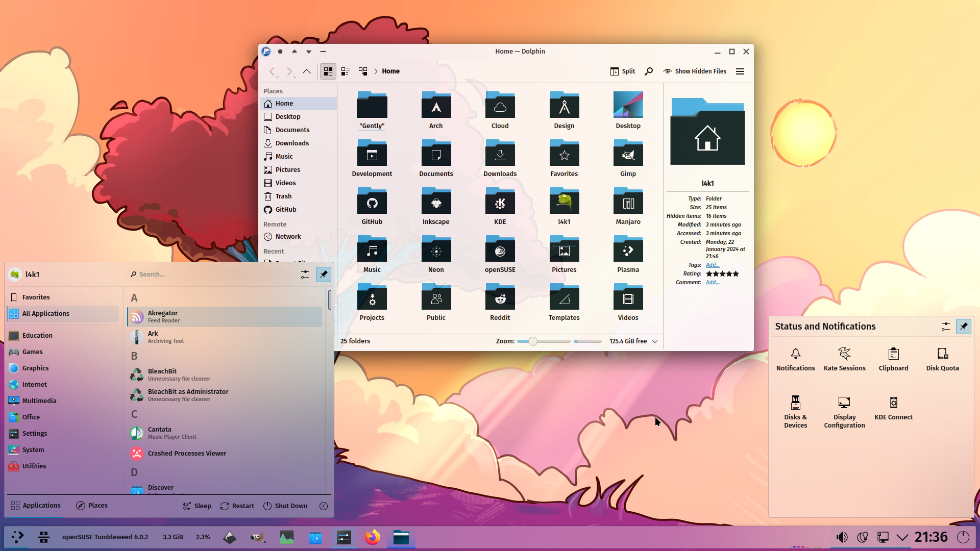Toggle Split view in Dolphin

coord(623,71)
